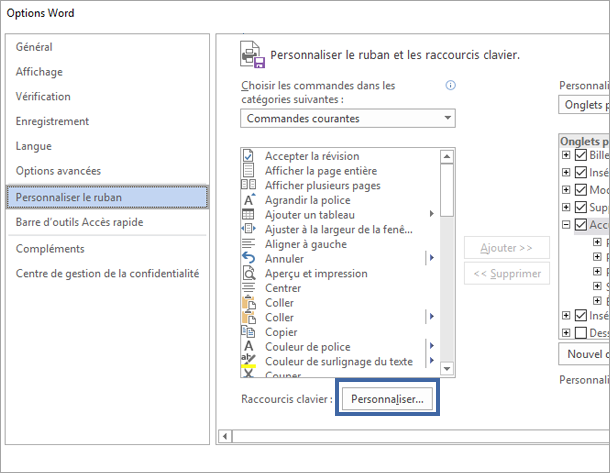This screenshot has width=610, height=473.
Task: Click the Ajuster à la largeur icon
Action: tap(249, 229)
